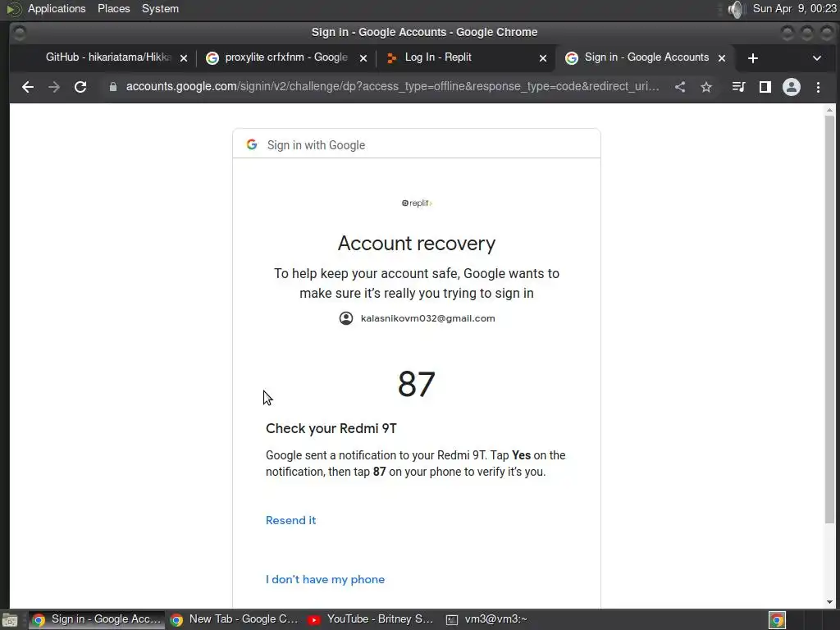Bookmark this tab with the star

click(x=706, y=87)
